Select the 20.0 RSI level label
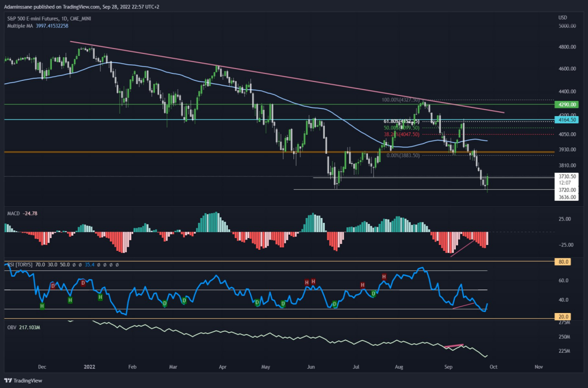The image size is (588, 388). click(563, 316)
